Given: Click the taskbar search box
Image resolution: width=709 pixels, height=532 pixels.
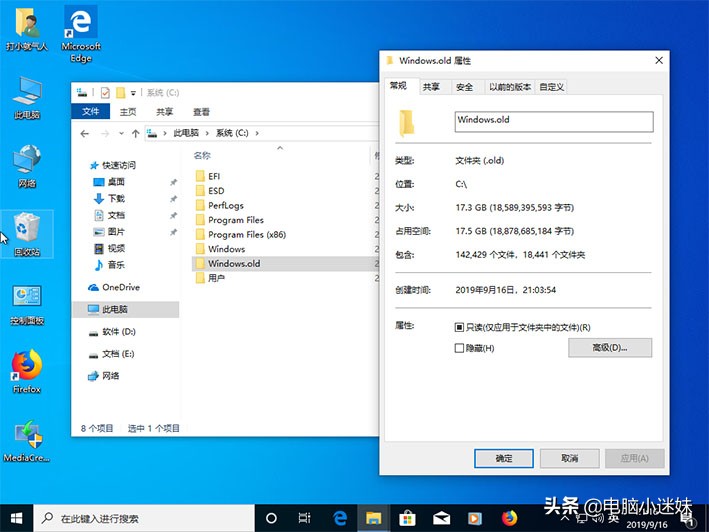Looking at the screenshot, I should 144,518.
